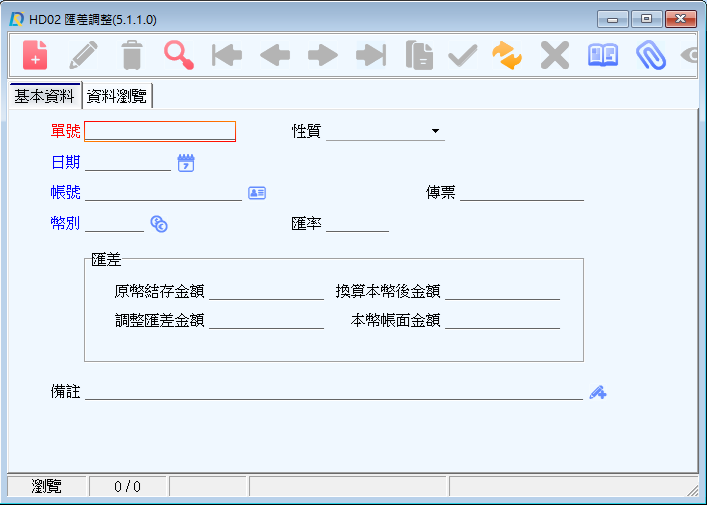Click the checkmark confirm icon

coord(463,55)
